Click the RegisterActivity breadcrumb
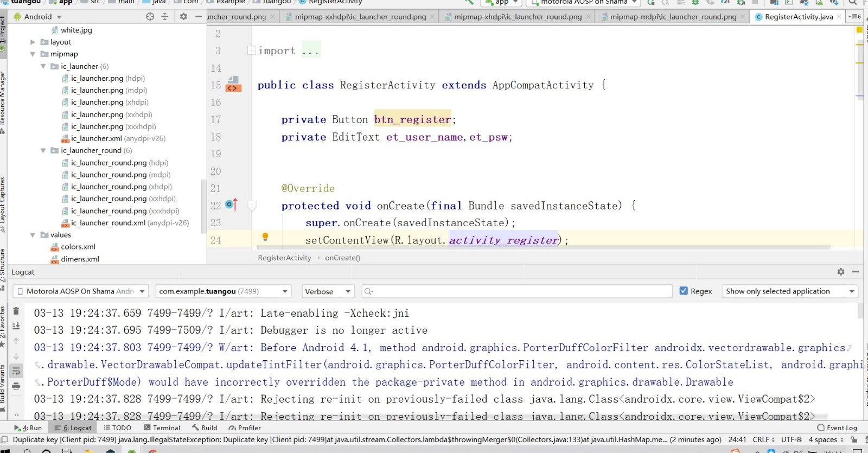 [285, 258]
